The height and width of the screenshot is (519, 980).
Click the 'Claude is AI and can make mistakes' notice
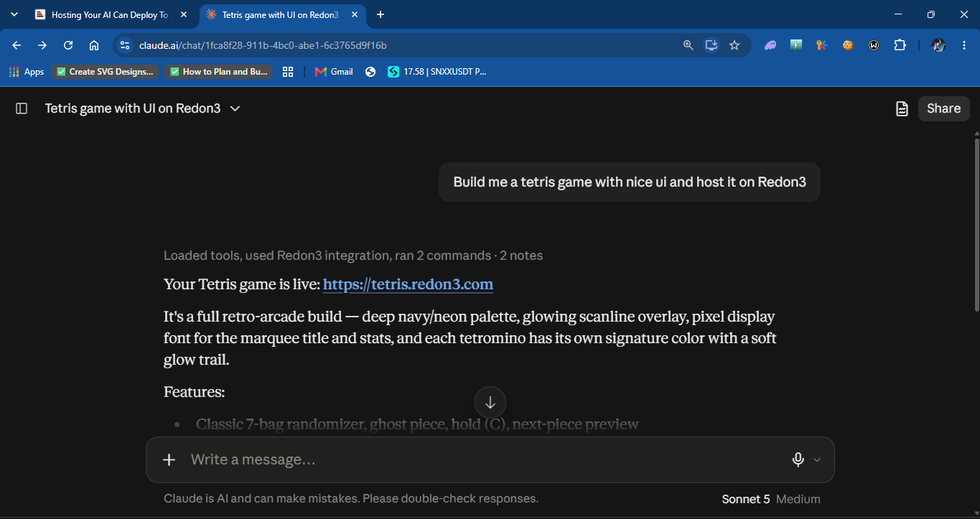(x=351, y=499)
